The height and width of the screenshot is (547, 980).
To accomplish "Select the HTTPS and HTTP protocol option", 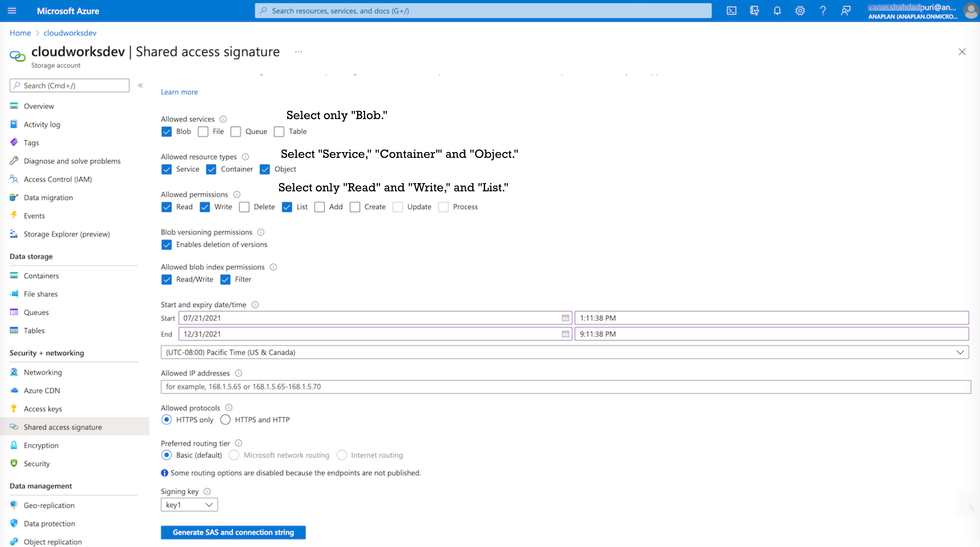I will pyautogui.click(x=225, y=420).
